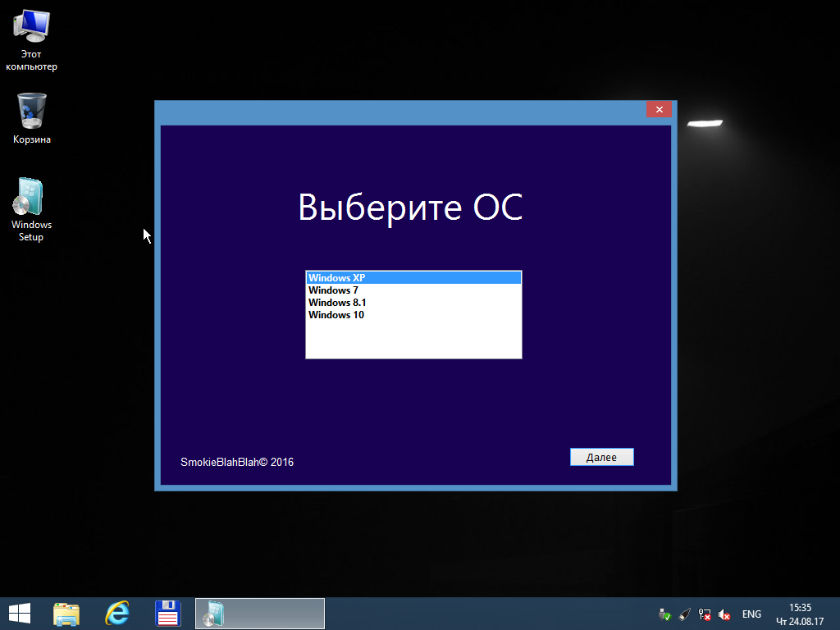The image size is (840, 630).
Task: Unmute audio via the speaker tray icon
Action: coord(724,614)
